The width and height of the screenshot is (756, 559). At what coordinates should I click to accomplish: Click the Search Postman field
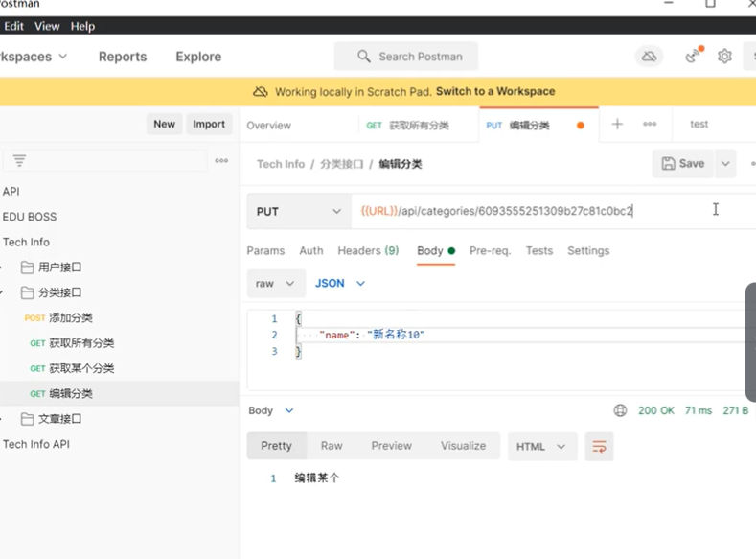coord(406,57)
